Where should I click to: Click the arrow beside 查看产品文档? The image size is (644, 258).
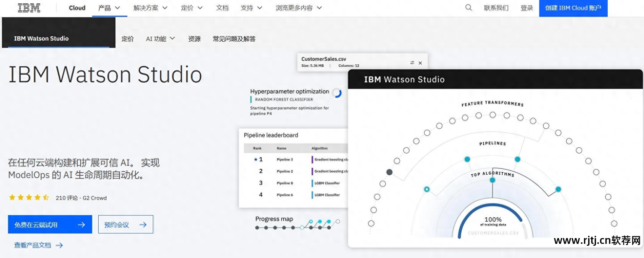coord(59,245)
